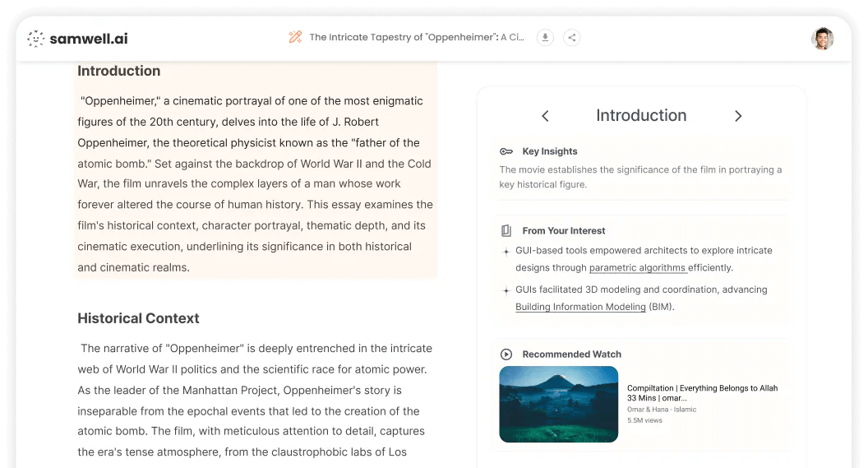Screen dimensions: 868x468
Task: Open the share icon in top bar
Action: [x=572, y=37]
